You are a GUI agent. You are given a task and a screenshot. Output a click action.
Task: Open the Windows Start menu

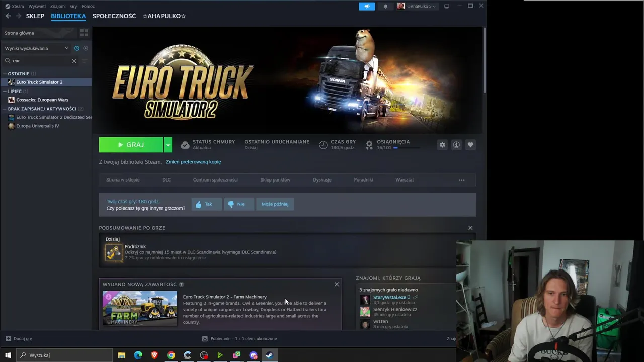point(8,355)
